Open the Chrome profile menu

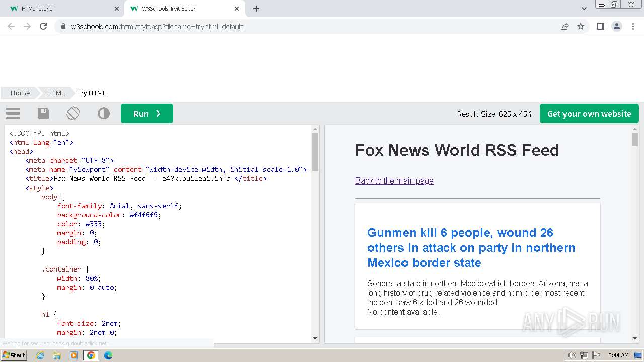(617, 26)
